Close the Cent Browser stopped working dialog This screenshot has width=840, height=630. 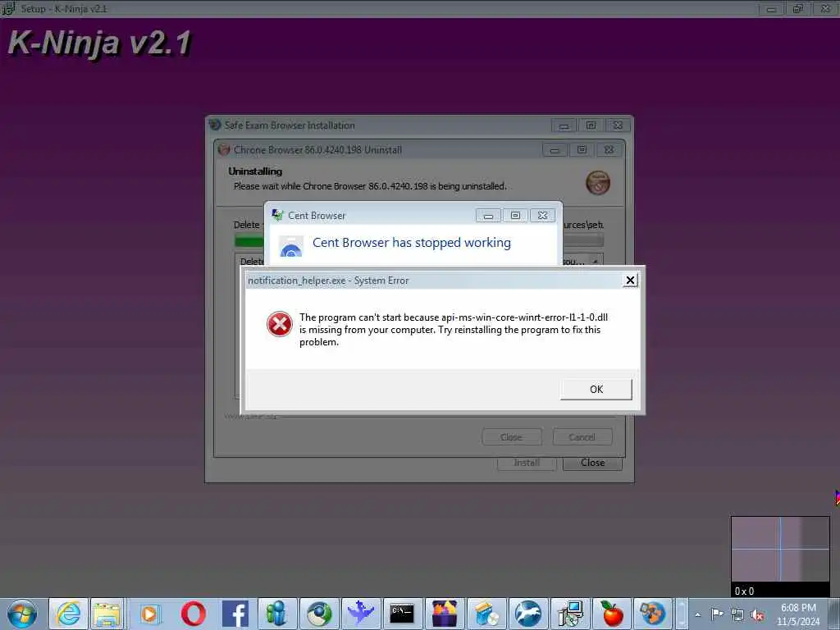click(x=543, y=216)
